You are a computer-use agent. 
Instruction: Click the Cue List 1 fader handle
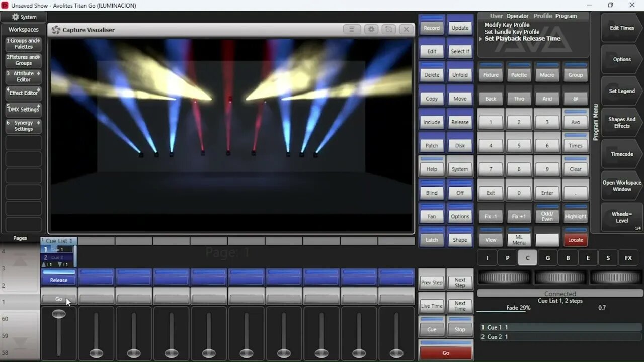tap(59, 314)
